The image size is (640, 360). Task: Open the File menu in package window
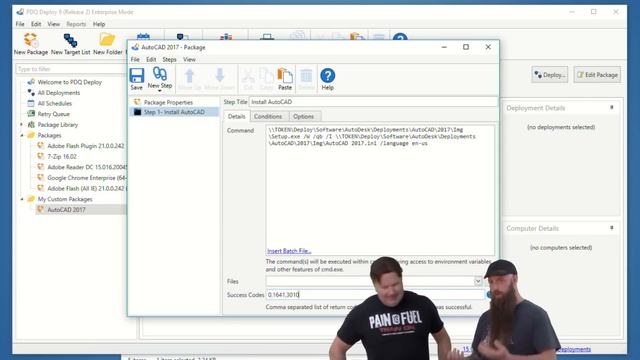[135, 60]
